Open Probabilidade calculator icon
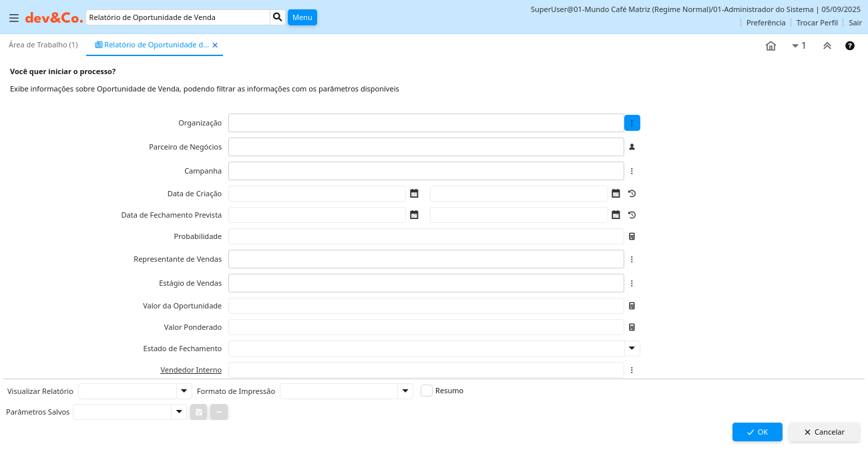Screen dimensions: 868x450 click(632, 236)
